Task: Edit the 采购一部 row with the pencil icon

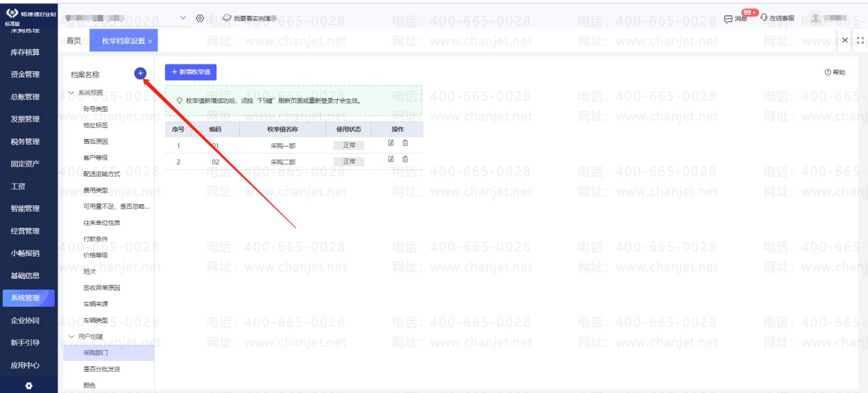Action: pyautogui.click(x=391, y=143)
